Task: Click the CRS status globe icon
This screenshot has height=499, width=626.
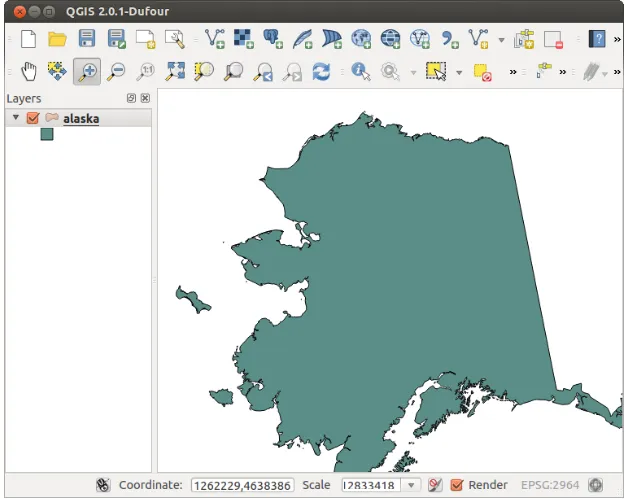Action: click(596, 485)
